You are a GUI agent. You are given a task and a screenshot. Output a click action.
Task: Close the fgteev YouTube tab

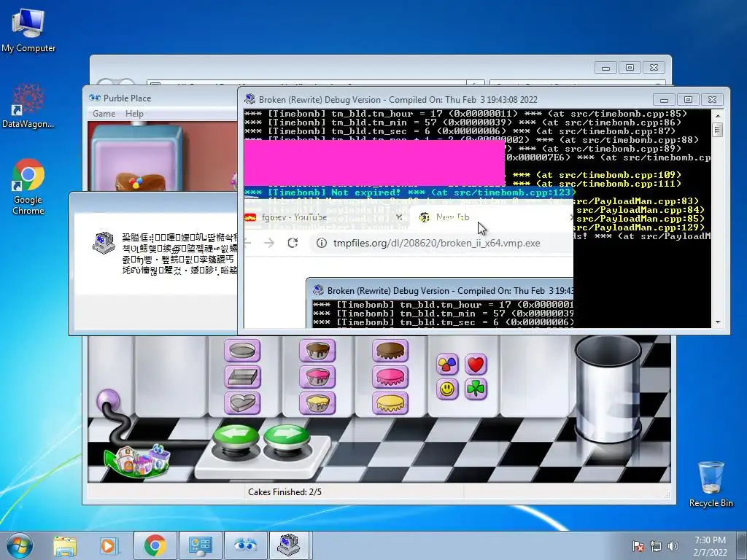399,217
